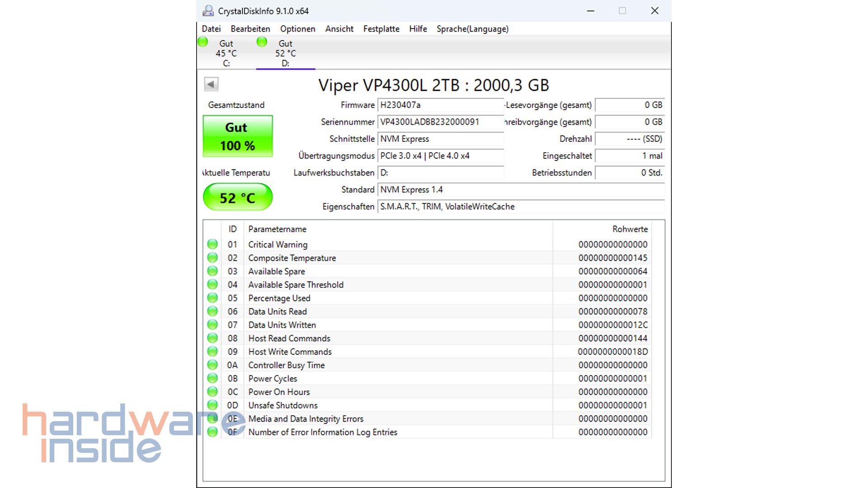Open the Hilfe menu
868x488 pixels.
pyautogui.click(x=417, y=28)
